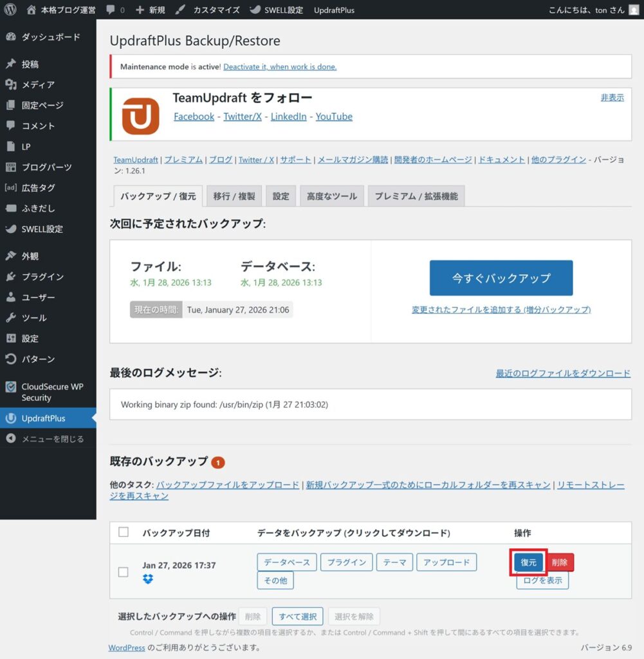The height and width of the screenshot is (659, 644).
Task: Open CloudSecure WP Security menu item
Action: [51, 392]
